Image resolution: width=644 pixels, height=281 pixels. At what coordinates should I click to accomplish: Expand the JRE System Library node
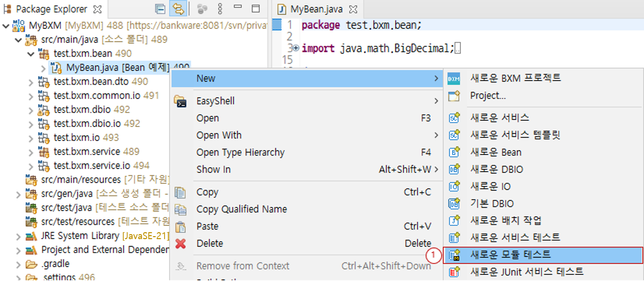coord(18,236)
